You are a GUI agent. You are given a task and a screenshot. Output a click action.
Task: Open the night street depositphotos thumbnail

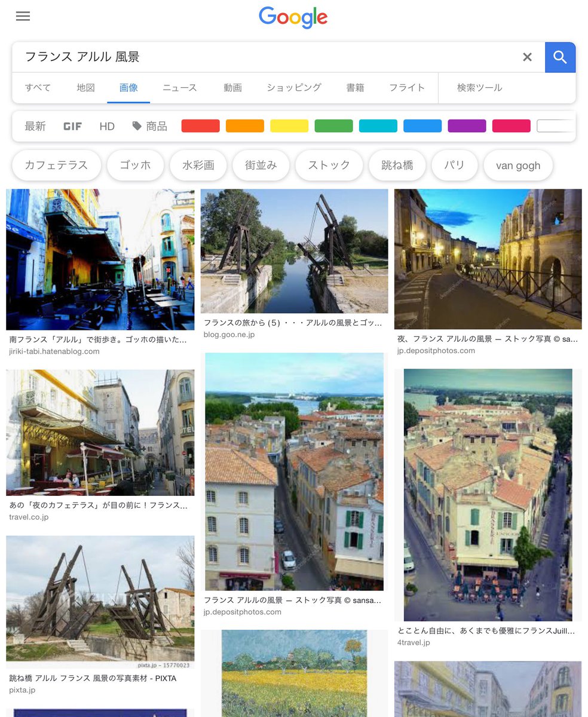tap(488, 259)
